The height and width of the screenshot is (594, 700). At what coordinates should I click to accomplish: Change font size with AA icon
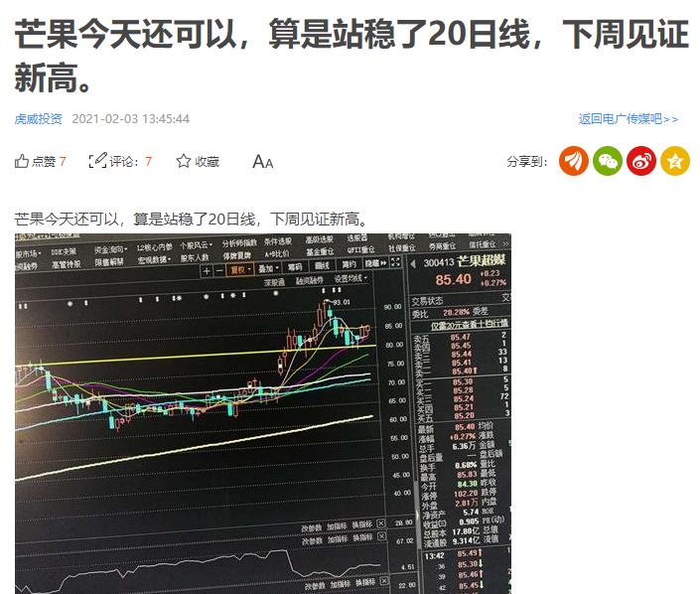point(262,161)
